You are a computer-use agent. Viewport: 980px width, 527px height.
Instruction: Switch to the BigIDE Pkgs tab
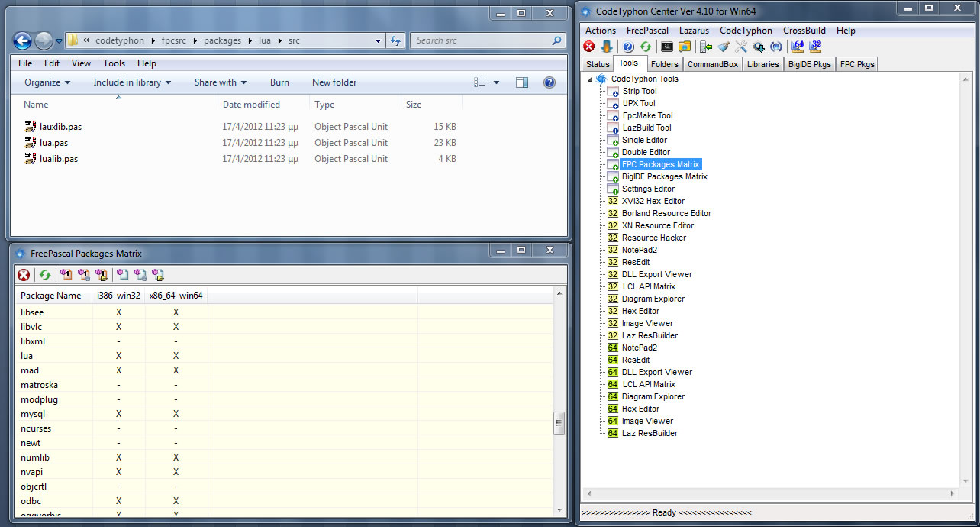tap(810, 64)
